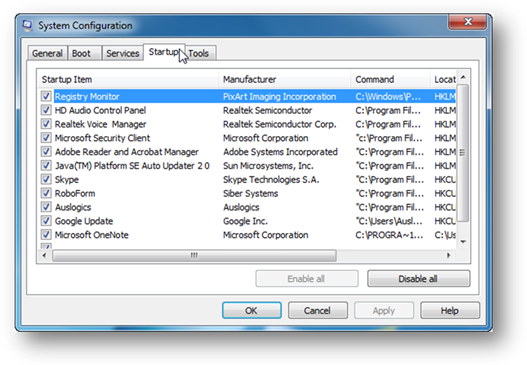The height and width of the screenshot is (365, 527).
Task: Select the Microsoft OneNote entry name
Action: point(91,235)
